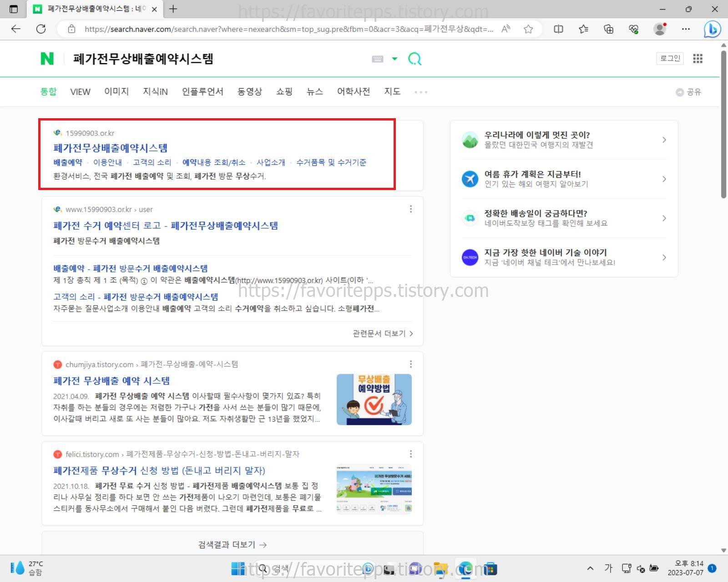
Task: Switch to the 동영상 tab
Action: [250, 91]
